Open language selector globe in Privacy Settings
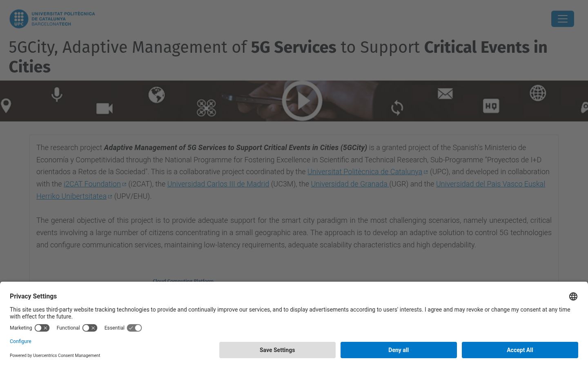Screen dimensions: 588x368 [573, 296]
